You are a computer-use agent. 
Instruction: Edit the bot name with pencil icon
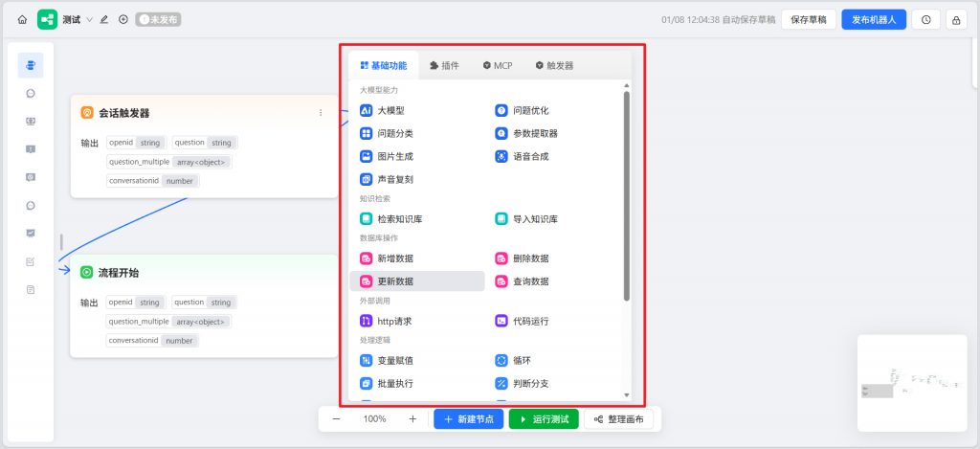point(104,19)
